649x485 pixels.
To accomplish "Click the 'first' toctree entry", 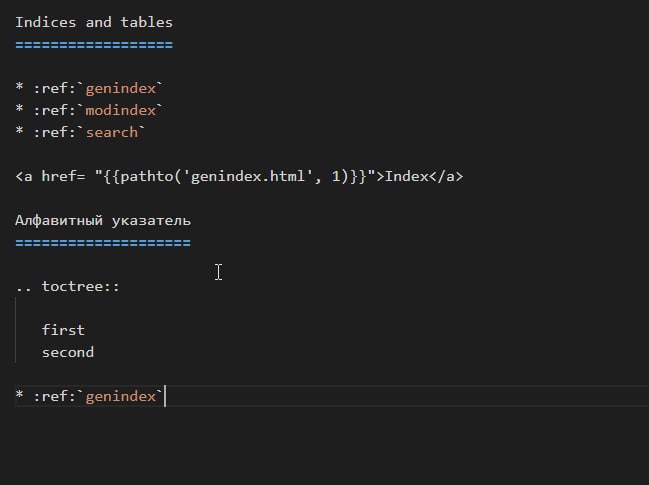I will coord(63,330).
